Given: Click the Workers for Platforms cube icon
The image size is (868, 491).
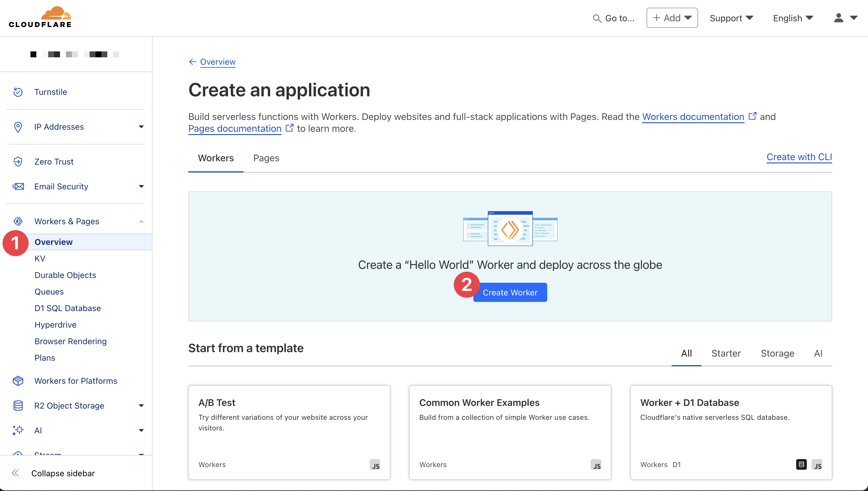Looking at the screenshot, I should pos(18,381).
